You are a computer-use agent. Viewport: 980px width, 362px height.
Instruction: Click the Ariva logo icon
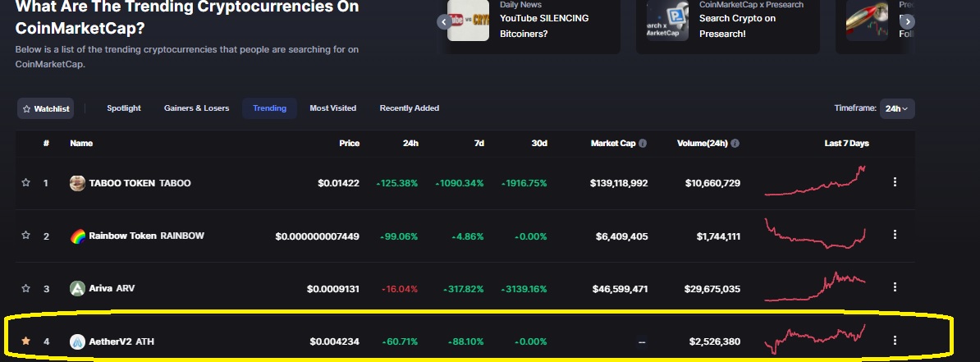(x=77, y=289)
